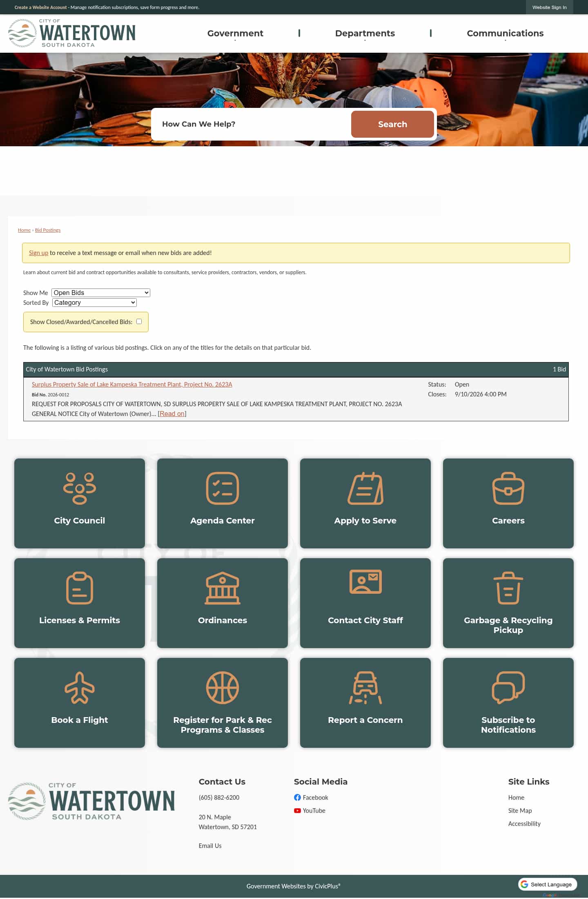
Task: Click footer phone number (605) 882-6200
Action: tap(219, 797)
